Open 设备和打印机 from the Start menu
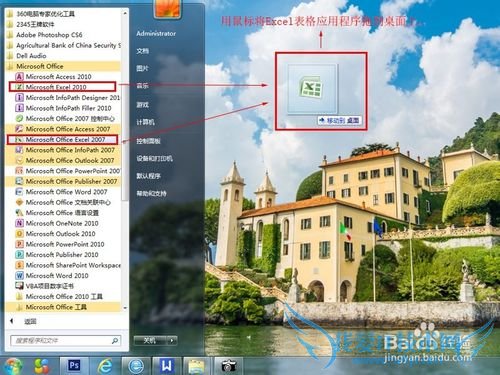The width and height of the screenshot is (500, 375). (154, 159)
